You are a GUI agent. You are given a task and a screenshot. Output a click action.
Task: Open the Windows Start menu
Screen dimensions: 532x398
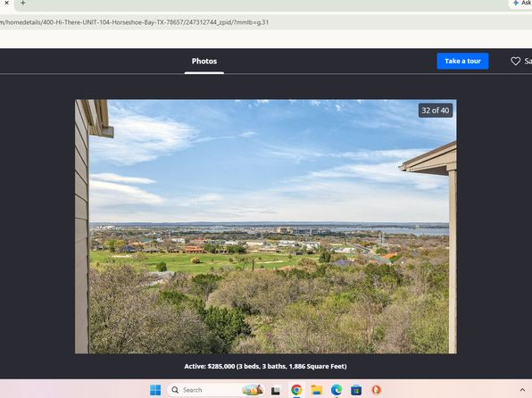[155, 390]
